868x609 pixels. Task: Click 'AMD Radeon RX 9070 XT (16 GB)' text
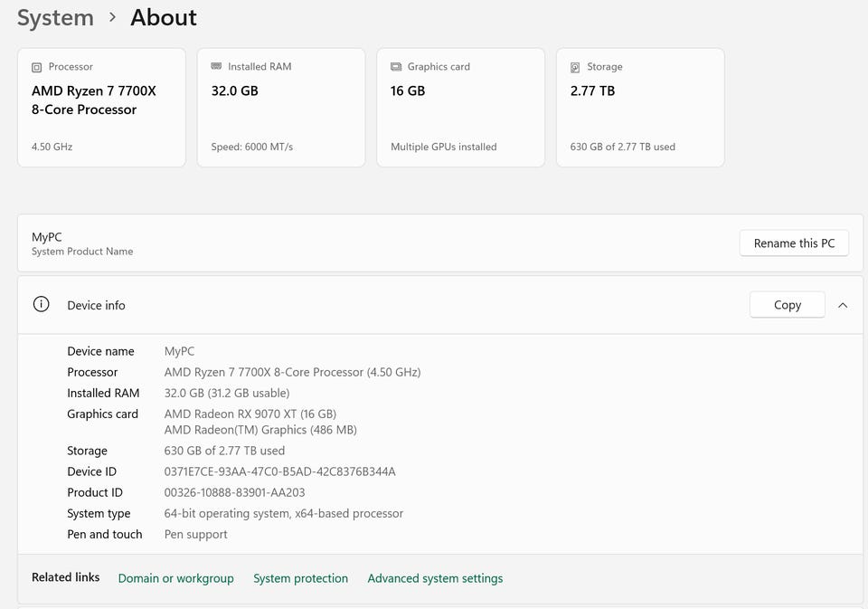coord(250,414)
